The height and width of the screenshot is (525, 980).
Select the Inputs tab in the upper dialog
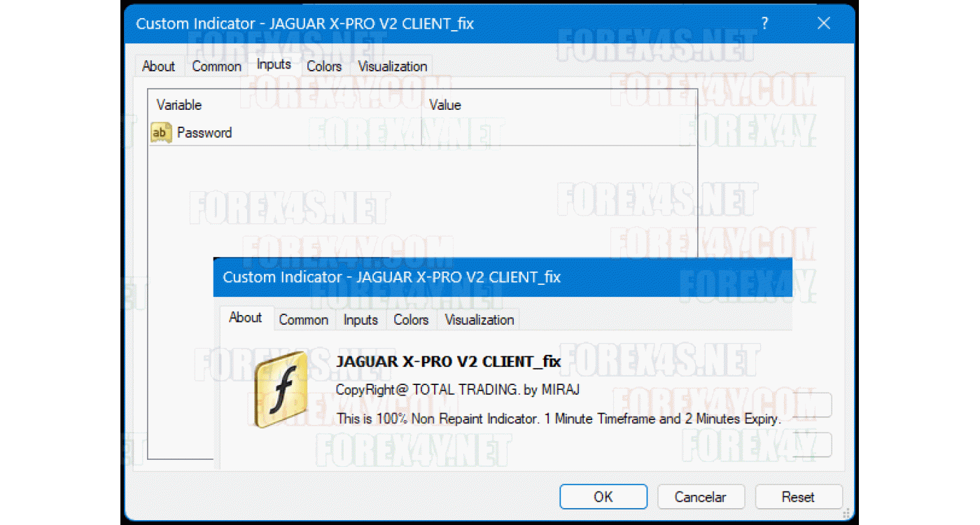(x=274, y=65)
